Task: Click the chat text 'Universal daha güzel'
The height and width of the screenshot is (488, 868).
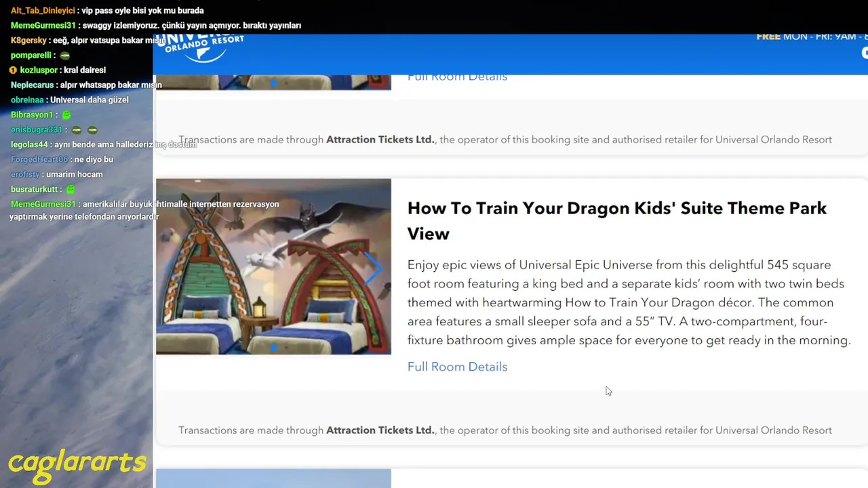Action: (90, 100)
